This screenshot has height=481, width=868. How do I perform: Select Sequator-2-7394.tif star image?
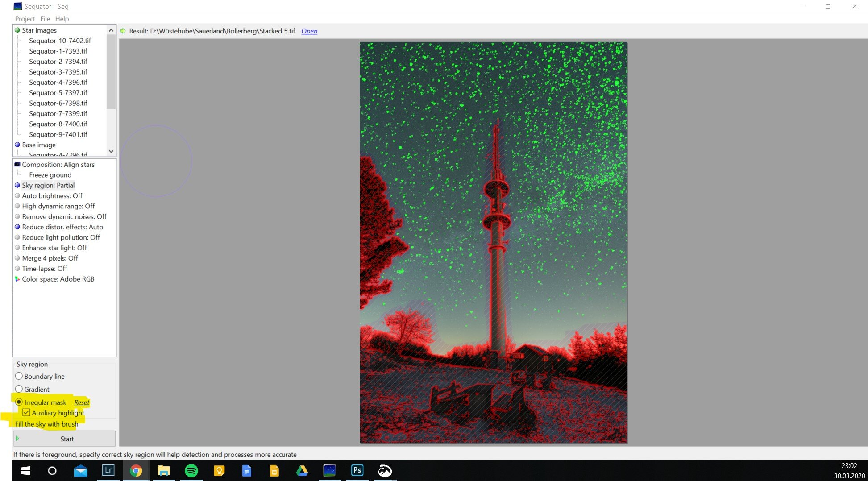point(58,62)
